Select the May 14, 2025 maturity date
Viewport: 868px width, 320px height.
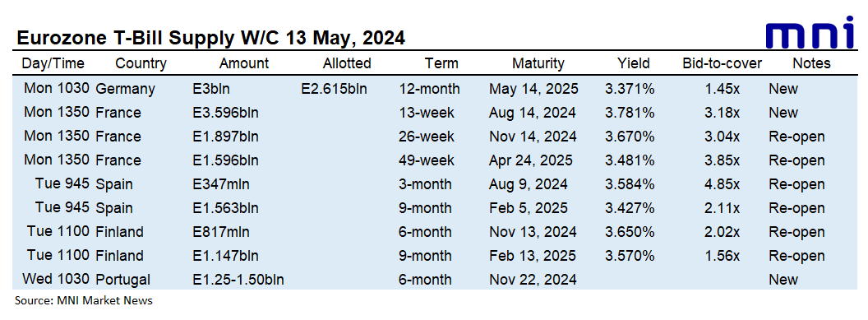point(533,89)
